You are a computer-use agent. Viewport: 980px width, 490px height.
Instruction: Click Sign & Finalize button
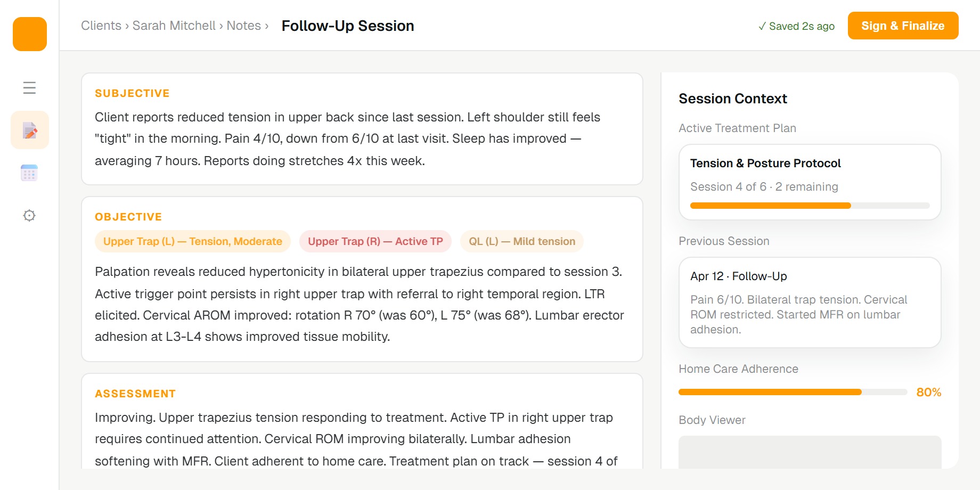pos(903,26)
